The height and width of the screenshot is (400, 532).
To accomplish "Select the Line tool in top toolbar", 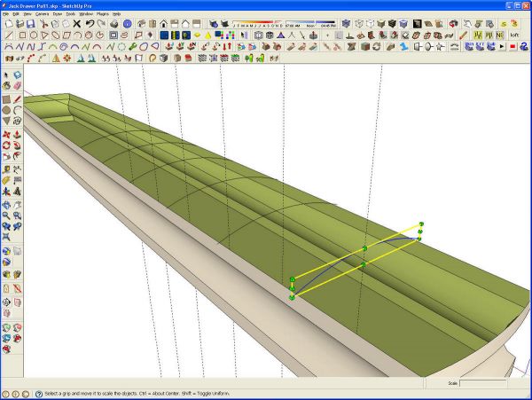I will 9,35.
